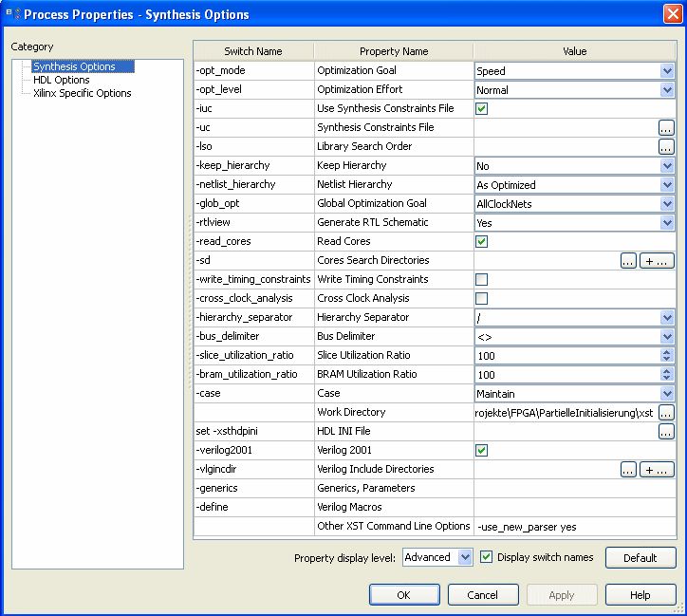
Task: Add a Verilog Include Directory entry
Action: [x=657, y=469]
